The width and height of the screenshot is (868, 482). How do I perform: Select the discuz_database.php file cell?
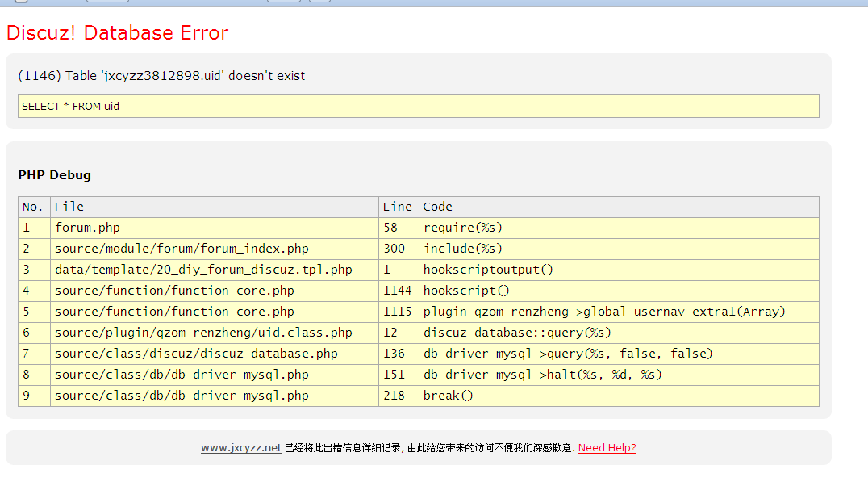215,354
